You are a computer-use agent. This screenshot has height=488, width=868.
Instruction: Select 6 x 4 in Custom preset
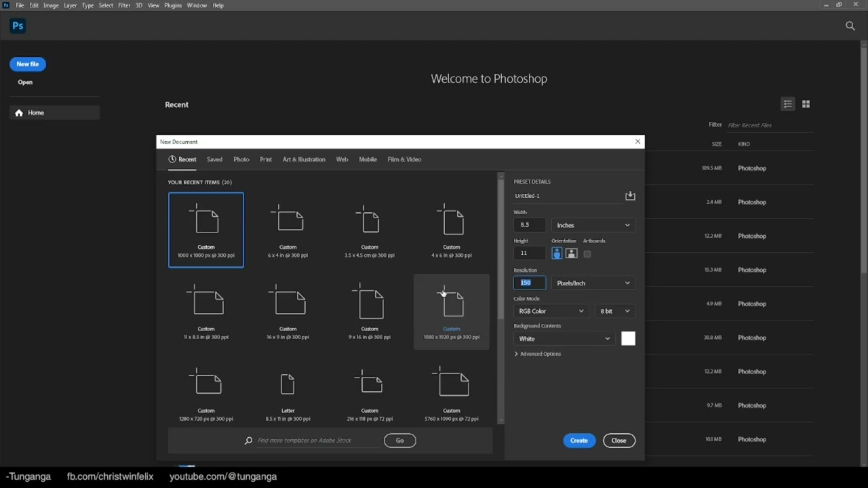click(288, 230)
